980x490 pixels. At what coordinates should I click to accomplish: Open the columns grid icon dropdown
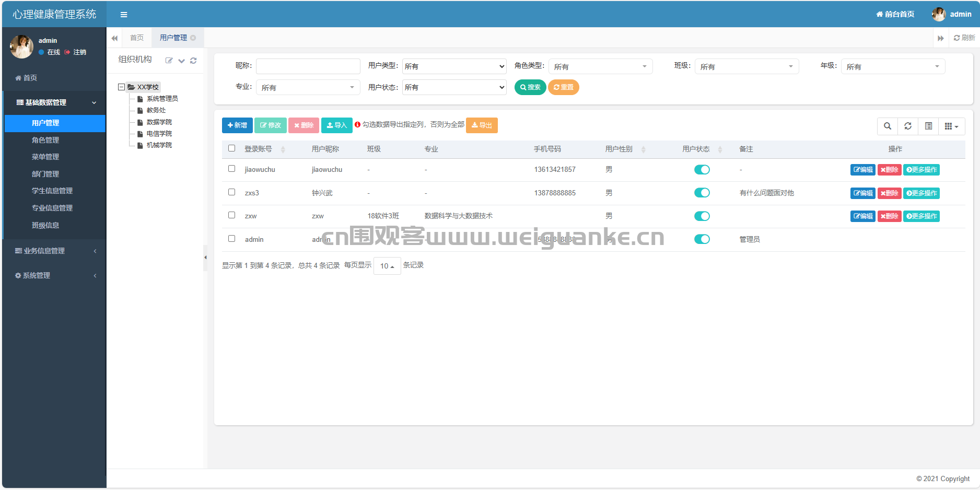pos(952,126)
